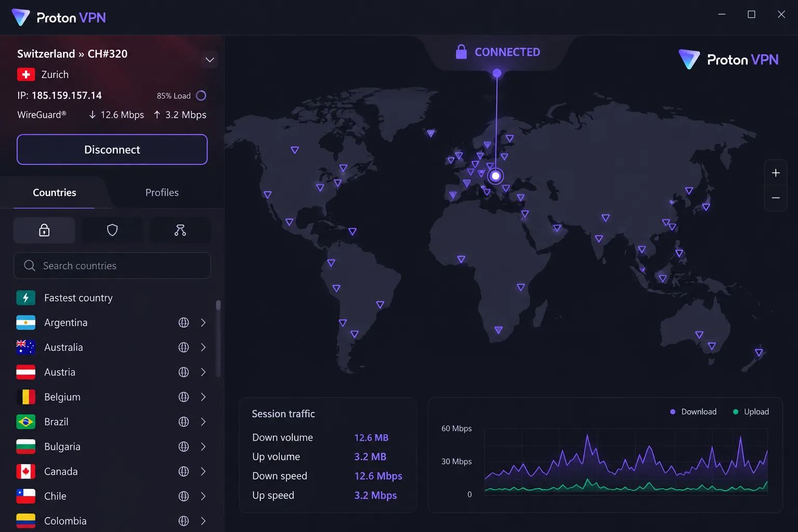The height and width of the screenshot is (532, 798).
Task: Toggle the Upload legend item in graph
Action: click(x=751, y=411)
